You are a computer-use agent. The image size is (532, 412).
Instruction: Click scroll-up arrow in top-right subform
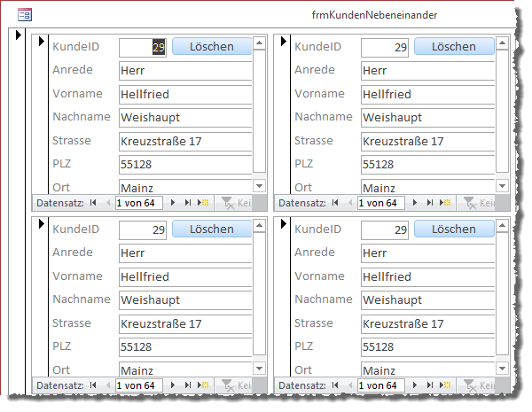point(502,43)
